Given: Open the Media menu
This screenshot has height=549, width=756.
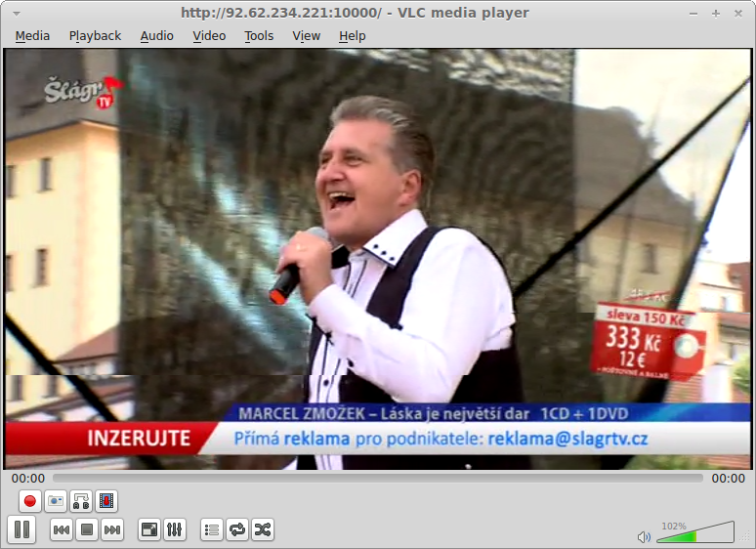Looking at the screenshot, I should click(32, 36).
